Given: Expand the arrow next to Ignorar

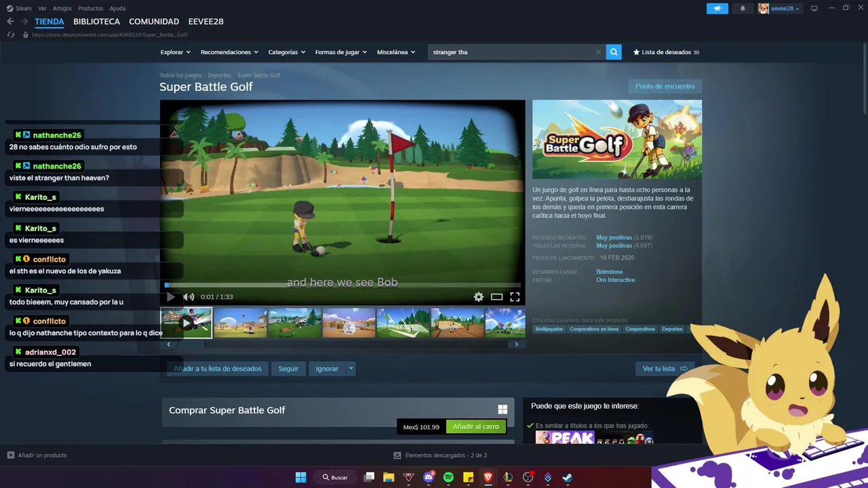Looking at the screenshot, I should coord(351,369).
